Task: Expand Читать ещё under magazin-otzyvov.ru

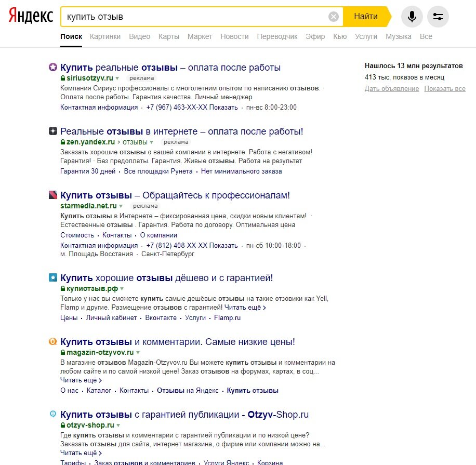Action: click(x=81, y=380)
